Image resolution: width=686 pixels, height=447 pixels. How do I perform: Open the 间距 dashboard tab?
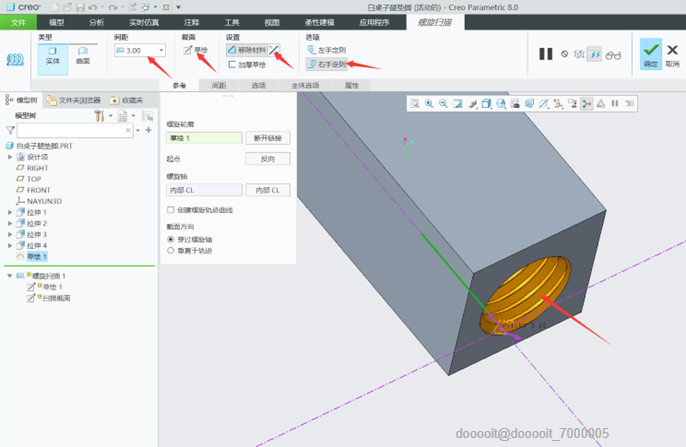click(219, 85)
